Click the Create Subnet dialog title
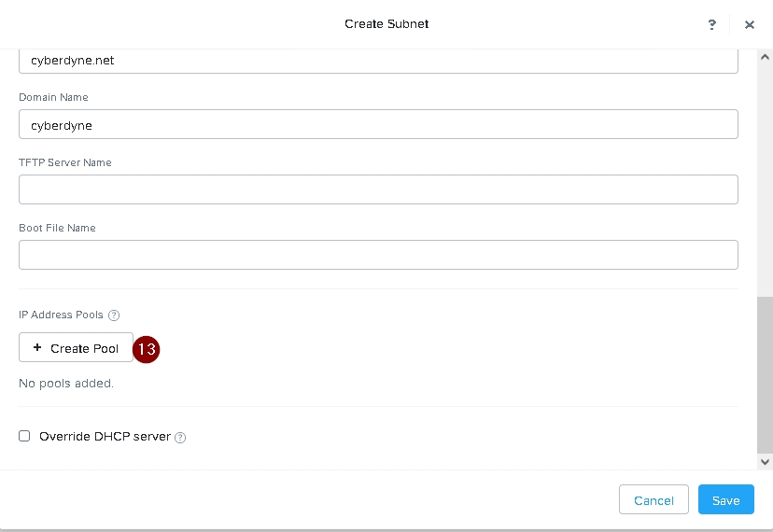The width and height of the screenshot is (773, 532). click(x=386, y=24)
